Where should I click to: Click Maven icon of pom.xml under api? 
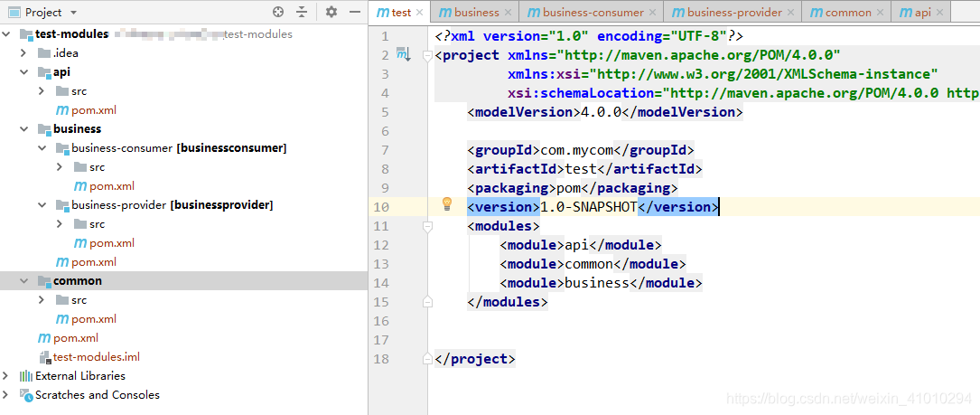coord(62,110)
